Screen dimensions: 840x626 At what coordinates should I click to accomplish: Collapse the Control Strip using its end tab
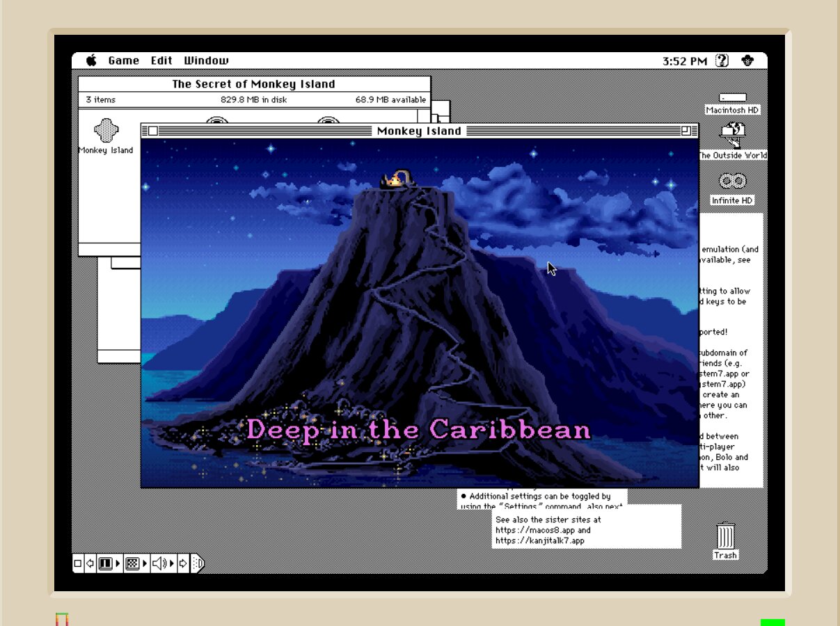pyautogui.click(x=197, y=563)
